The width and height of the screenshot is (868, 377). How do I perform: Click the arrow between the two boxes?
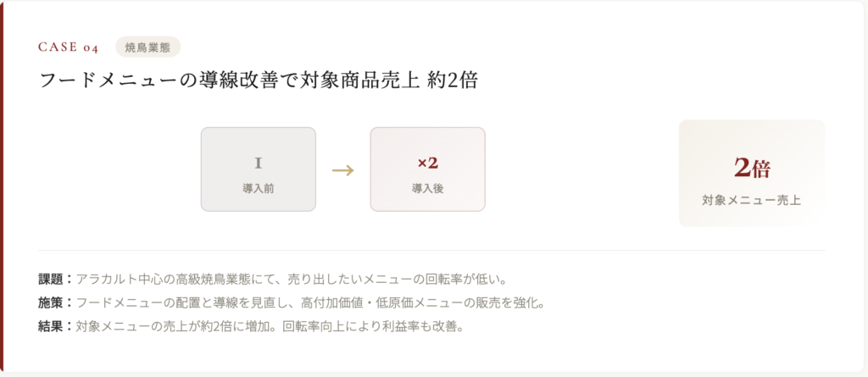(x=342, y=169)
